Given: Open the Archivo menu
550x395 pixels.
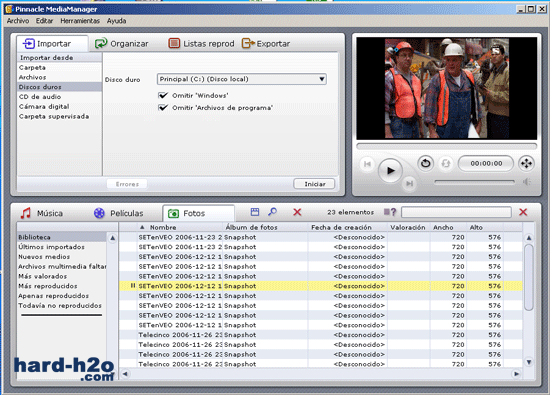Looking at the screenshot, I should pyautogui.click(x=18, y=21).
